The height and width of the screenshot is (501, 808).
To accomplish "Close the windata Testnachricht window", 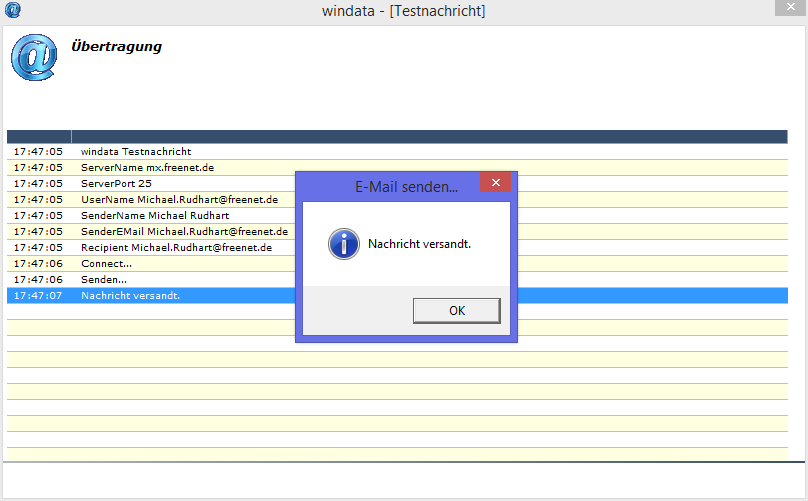I will (790, 7).
